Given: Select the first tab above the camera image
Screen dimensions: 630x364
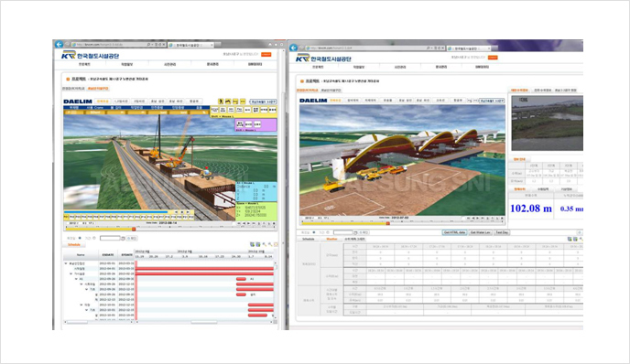Looking at the screenshot, I should (519, 91).
